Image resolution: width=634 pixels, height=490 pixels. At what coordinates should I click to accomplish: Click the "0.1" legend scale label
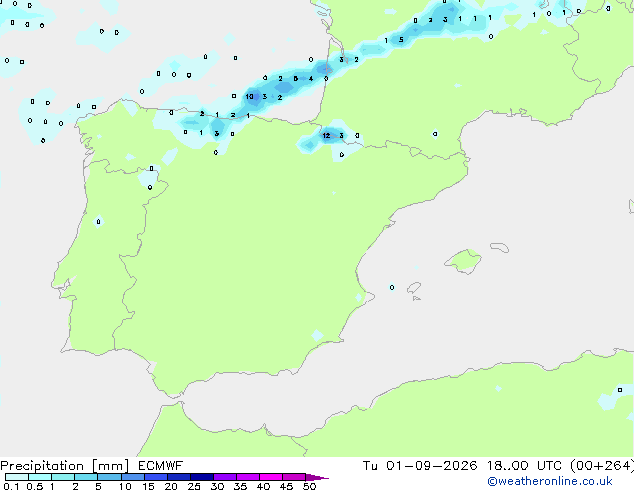[11, 486]
